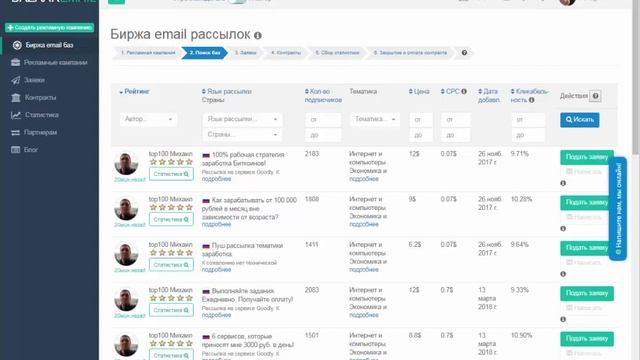Click CPC 'до' filter field
Viewport: 640px width, 360px height.
[x=456, y=135]
